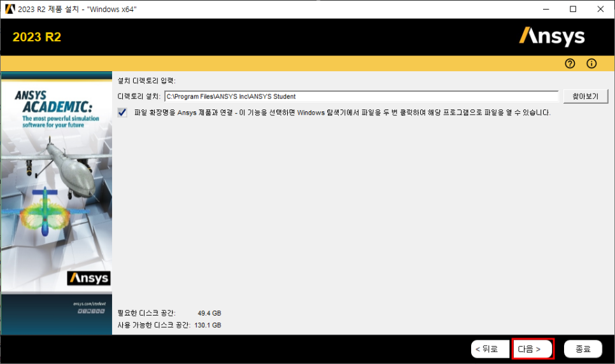
Task: Uncheck the file extension association checkbox
Action: click(122, 113)
